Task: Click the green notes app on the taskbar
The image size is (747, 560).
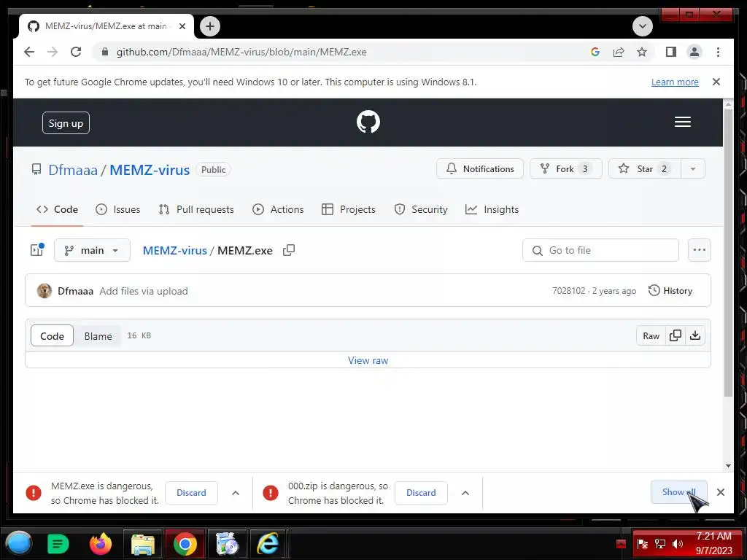Action: pyautogui.click(x=58, y=544)
